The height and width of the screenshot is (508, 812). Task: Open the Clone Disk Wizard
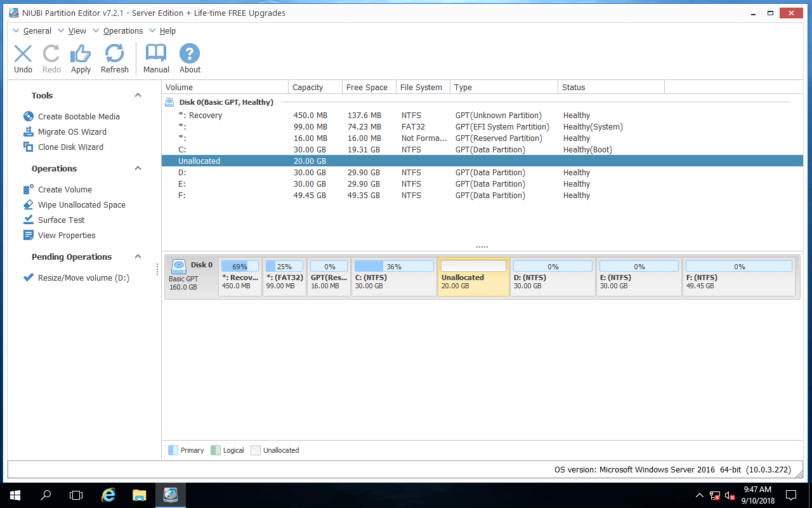(x=70, y=147)
